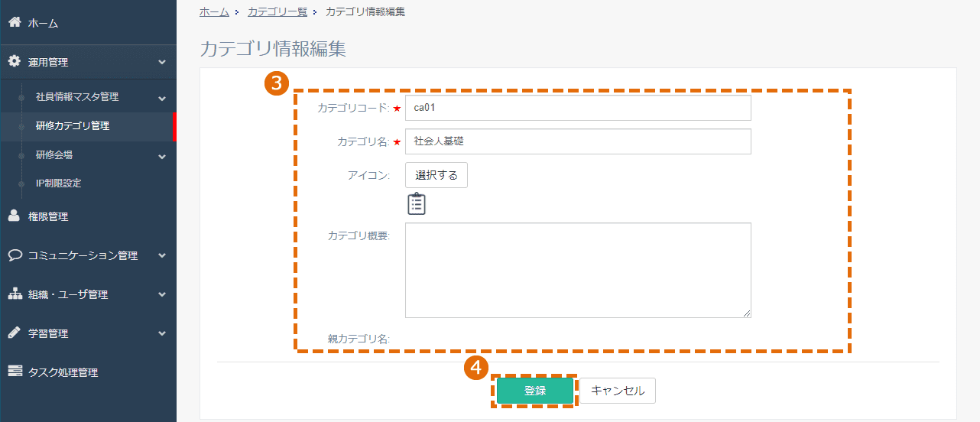Follow the ホーム breadcrumb link
The height and width of the screenshot is (422, 980).
[x=214, y=11]
